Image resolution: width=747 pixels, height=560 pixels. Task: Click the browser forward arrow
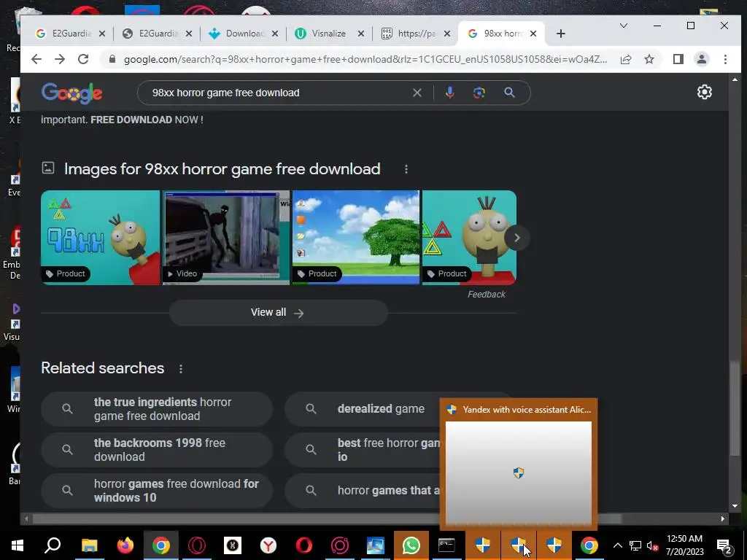[x=60, y=59]
